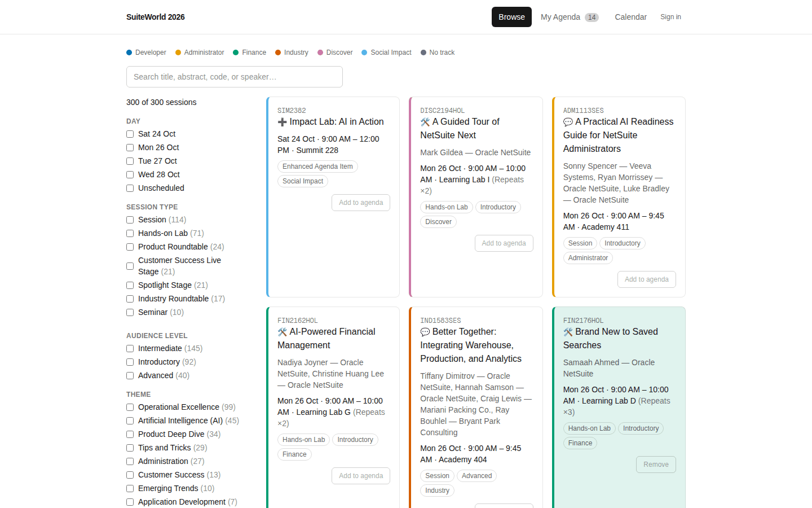Viewport: 812px width, 508px height.
Task: Click the Sign in link
Action: (670, 17)
